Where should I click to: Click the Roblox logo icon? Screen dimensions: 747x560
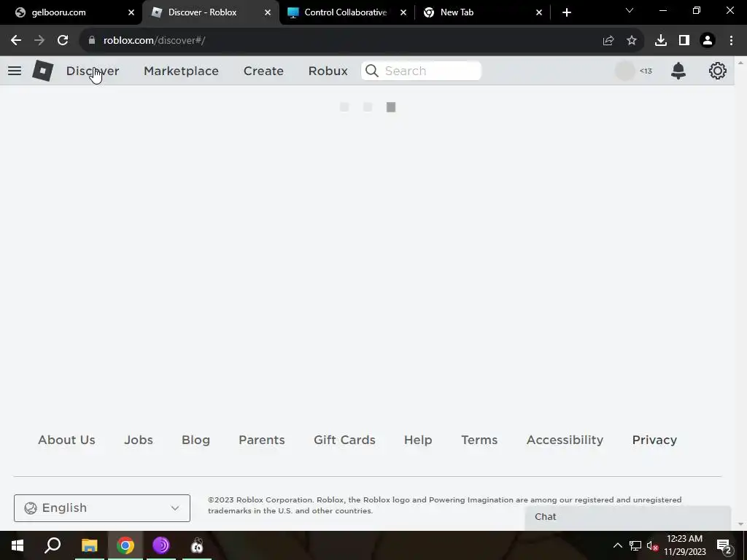(x=43, y=71)
